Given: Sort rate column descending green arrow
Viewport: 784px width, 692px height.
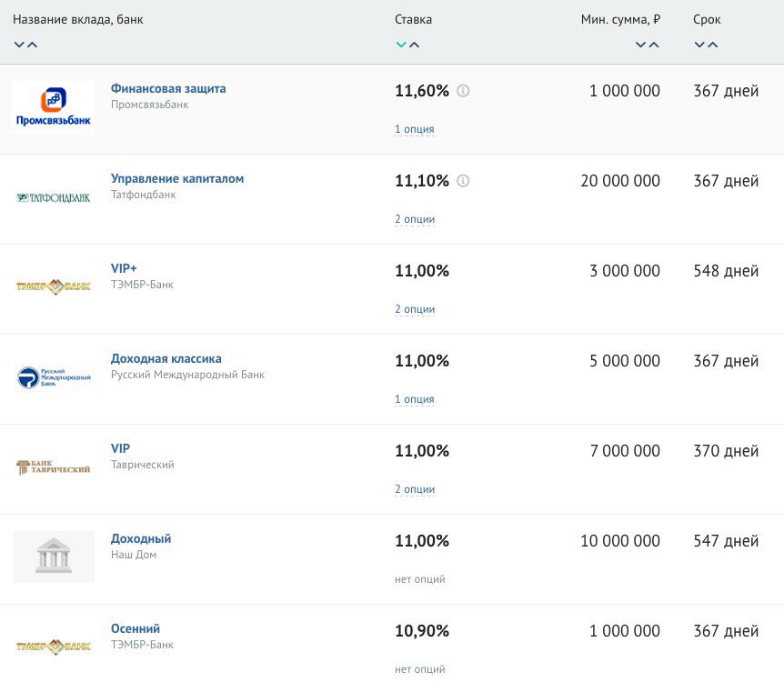Looking at the screenshot, I should pos(401,45).
